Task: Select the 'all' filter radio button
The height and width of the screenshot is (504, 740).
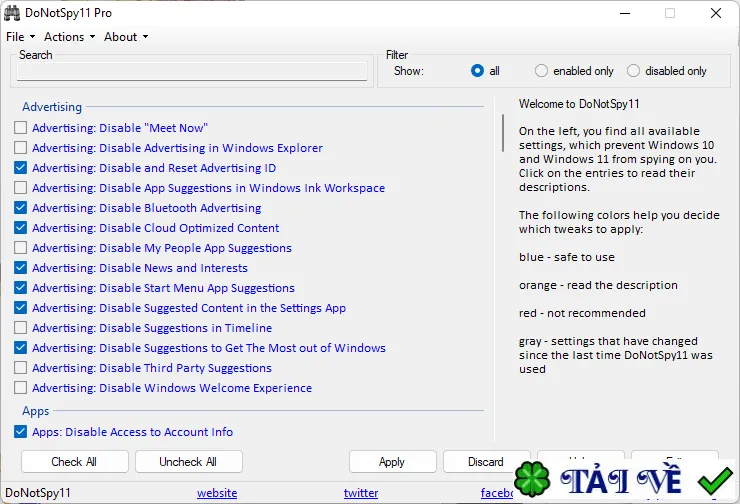Action: [x=477, y=71]
